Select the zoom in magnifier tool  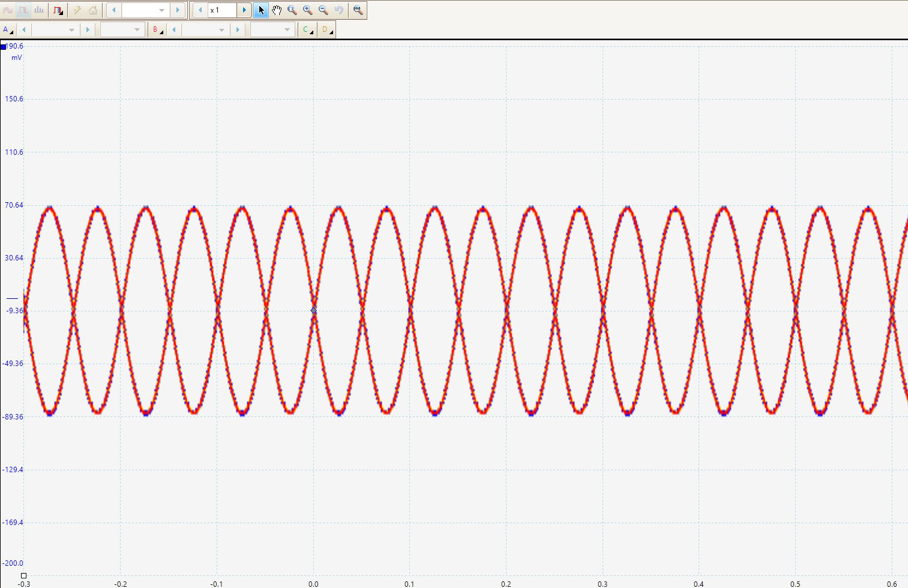pyautogui.click(x=308, y=10)
